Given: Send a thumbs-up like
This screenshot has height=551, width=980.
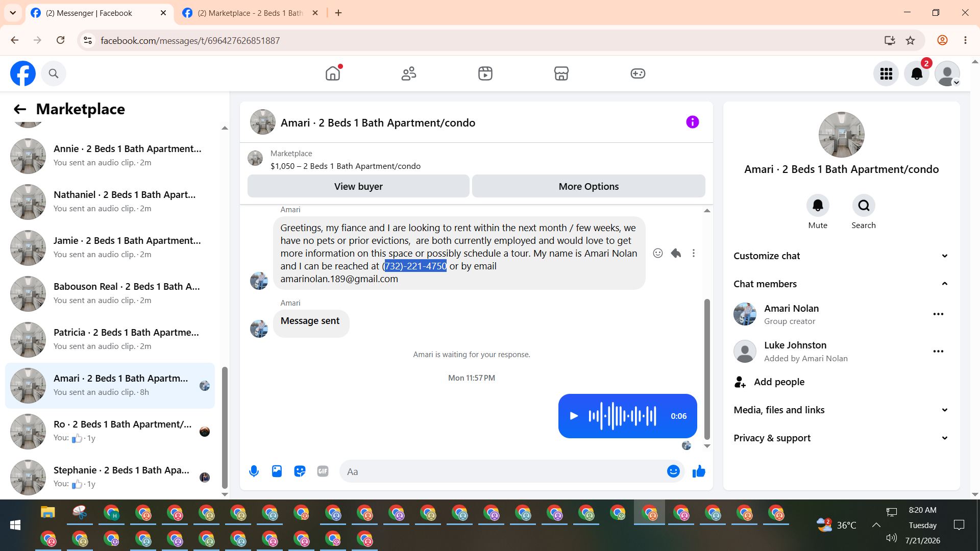Looking at the screenshot, I should point(699,471).
